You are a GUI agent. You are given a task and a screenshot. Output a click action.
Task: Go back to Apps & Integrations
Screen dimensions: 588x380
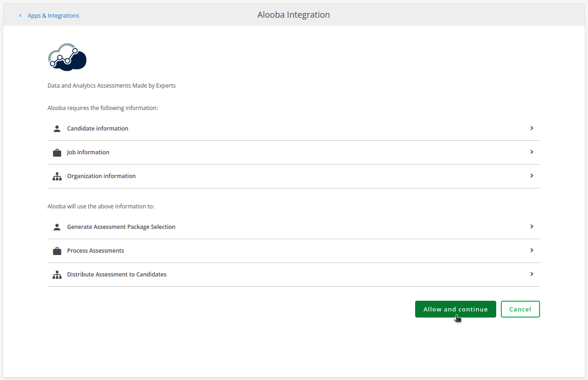(x=53, y=16)
